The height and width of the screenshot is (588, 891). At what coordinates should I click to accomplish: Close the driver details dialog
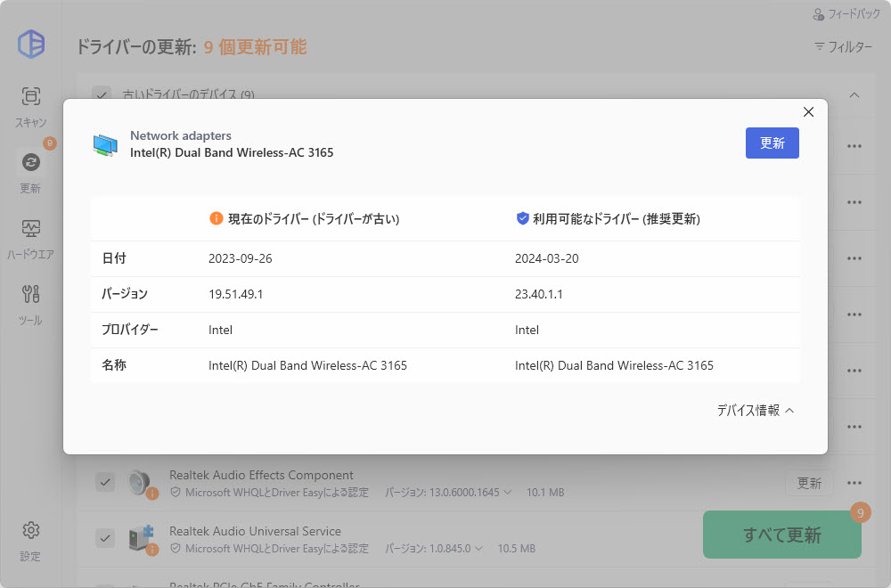[809, 112]
